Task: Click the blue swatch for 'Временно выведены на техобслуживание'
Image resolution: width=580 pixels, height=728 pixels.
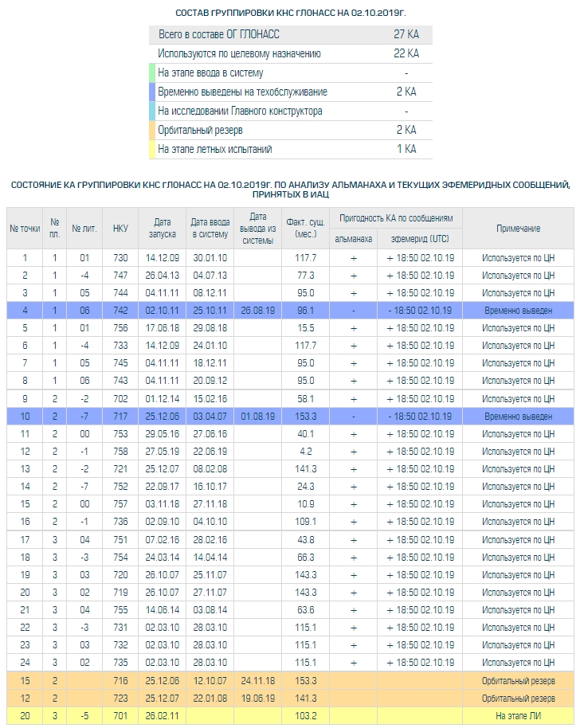Action: point(152,92)
